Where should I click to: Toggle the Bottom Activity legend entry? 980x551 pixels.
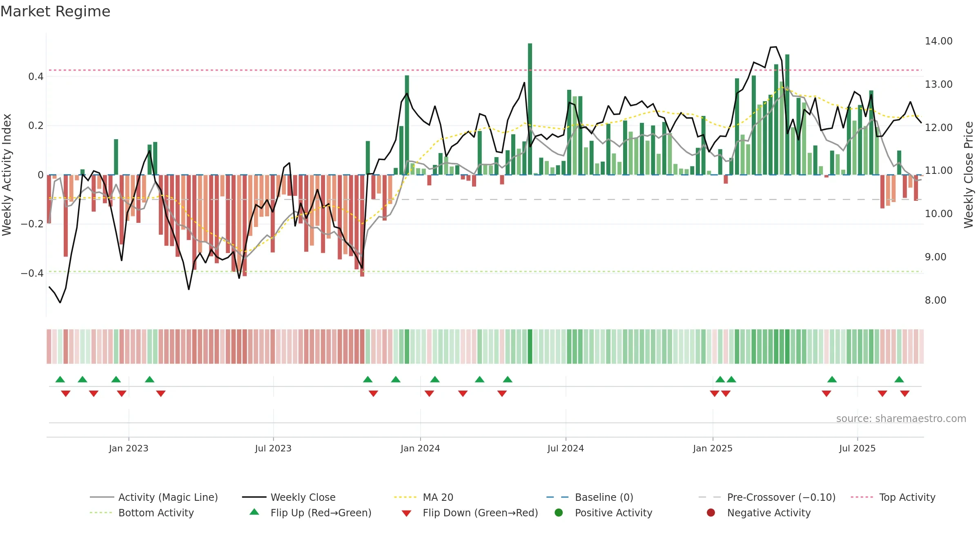pyautogui.click(x=142, y=513)
